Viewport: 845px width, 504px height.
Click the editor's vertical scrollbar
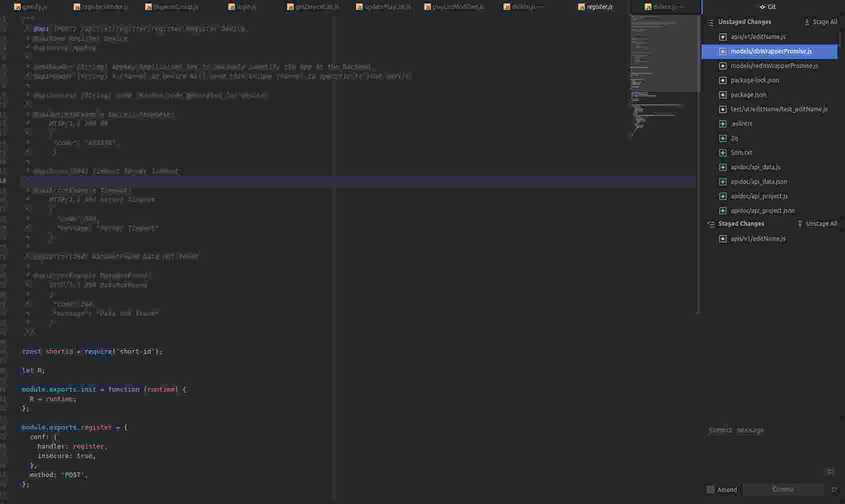(x=698, y=165)
